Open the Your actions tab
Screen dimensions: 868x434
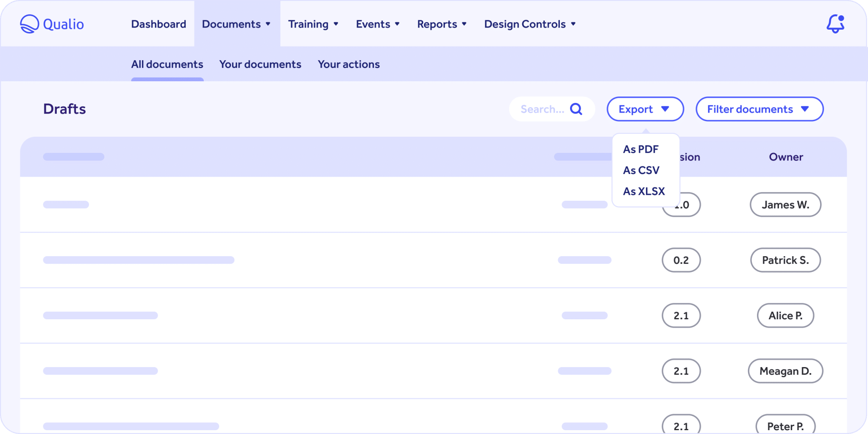click(348, 64)
